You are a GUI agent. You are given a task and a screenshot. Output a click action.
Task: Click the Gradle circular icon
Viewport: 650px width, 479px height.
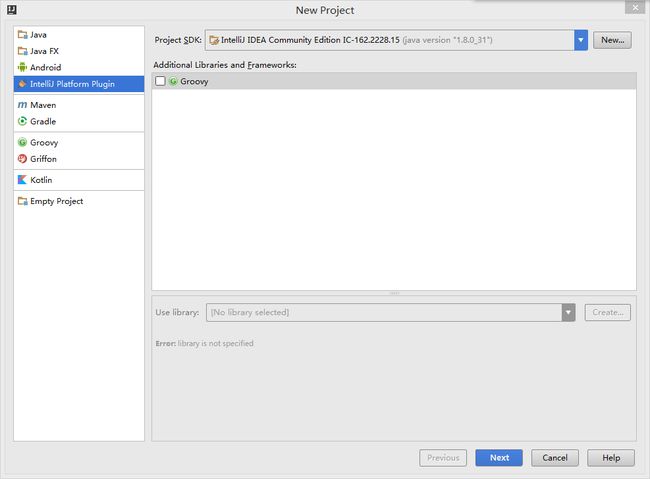[22, 121]
